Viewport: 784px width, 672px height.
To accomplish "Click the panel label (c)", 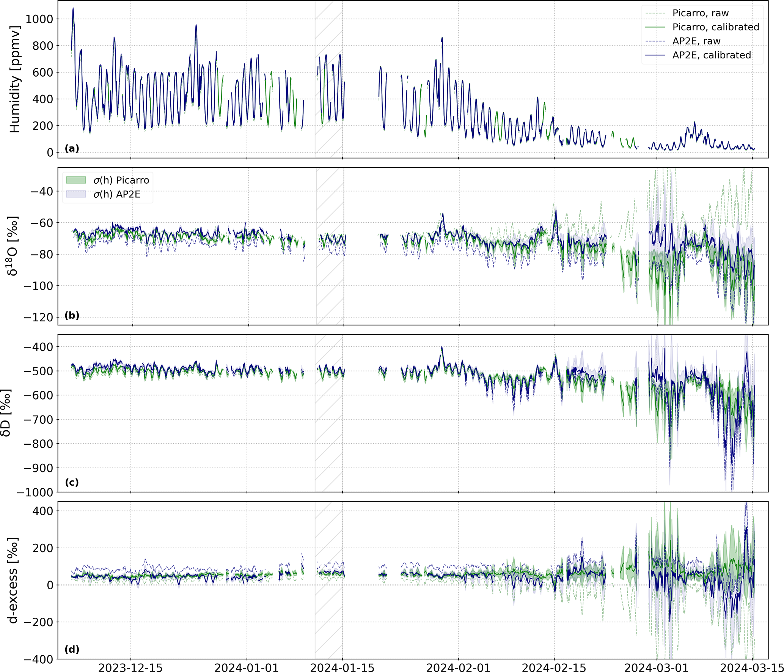I will [72, 482].
